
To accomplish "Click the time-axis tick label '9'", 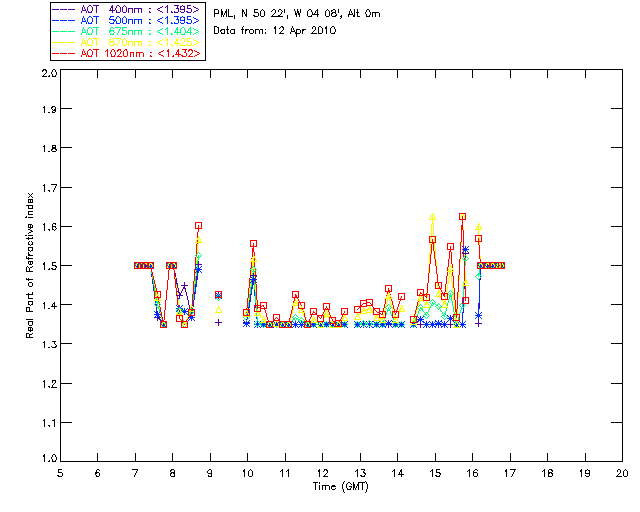I will [210, 473].
